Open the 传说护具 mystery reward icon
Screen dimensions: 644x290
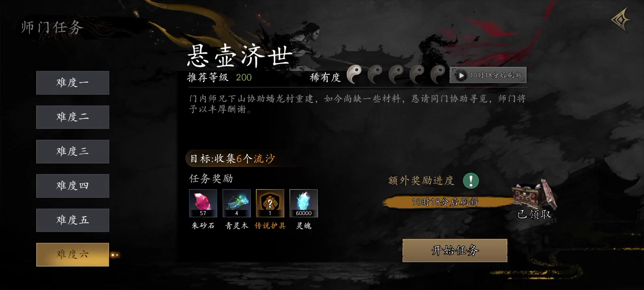tap(270, 203)
